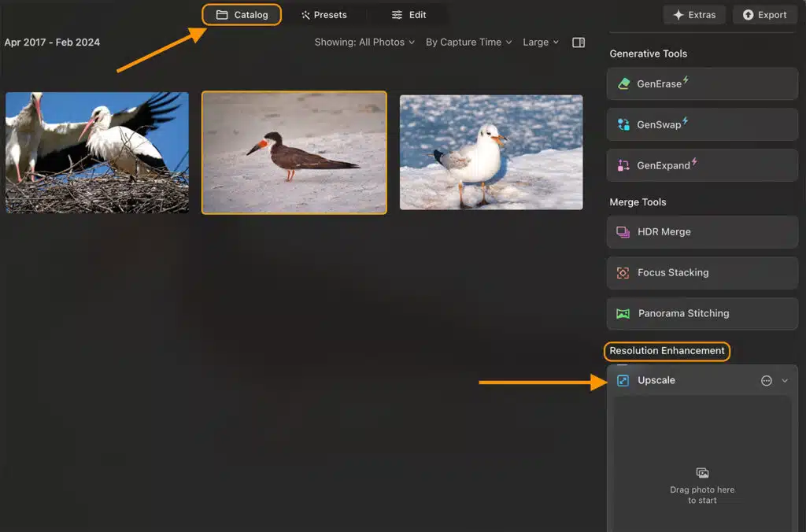Open the Showing: All Photos dropdown
This screenshot has width=806, height=532.
(364, 42)
